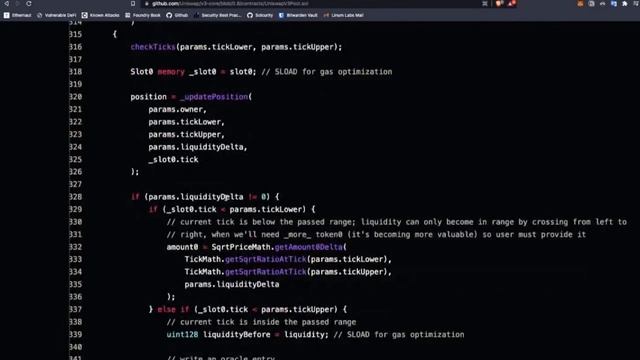Click 'params.liquidityDelta,' on line 324
Screen dimensions: 640x360
tap(198, 147)
